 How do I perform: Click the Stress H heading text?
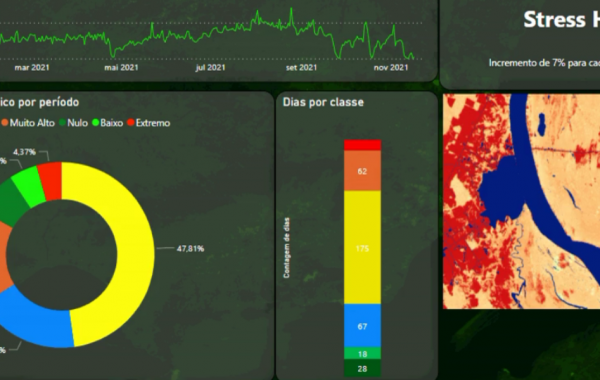pos(561,19)
